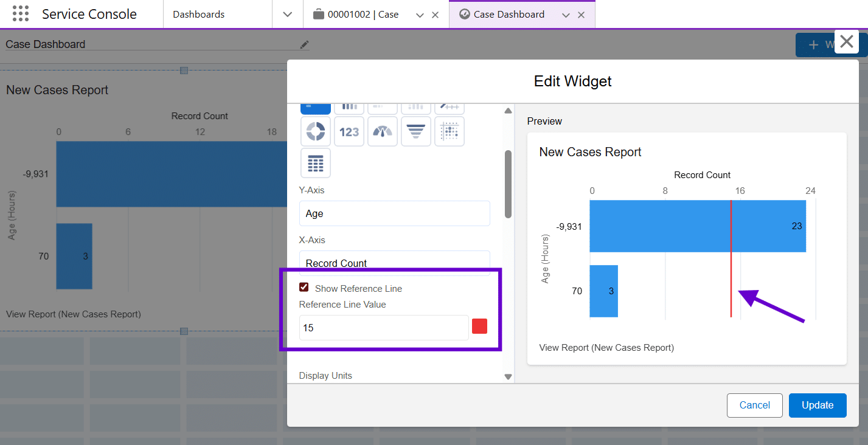Cancel the Edit Widget dialog
This screenshot has width=868, height=445.
pyautogui.click(x=754, y=405)
